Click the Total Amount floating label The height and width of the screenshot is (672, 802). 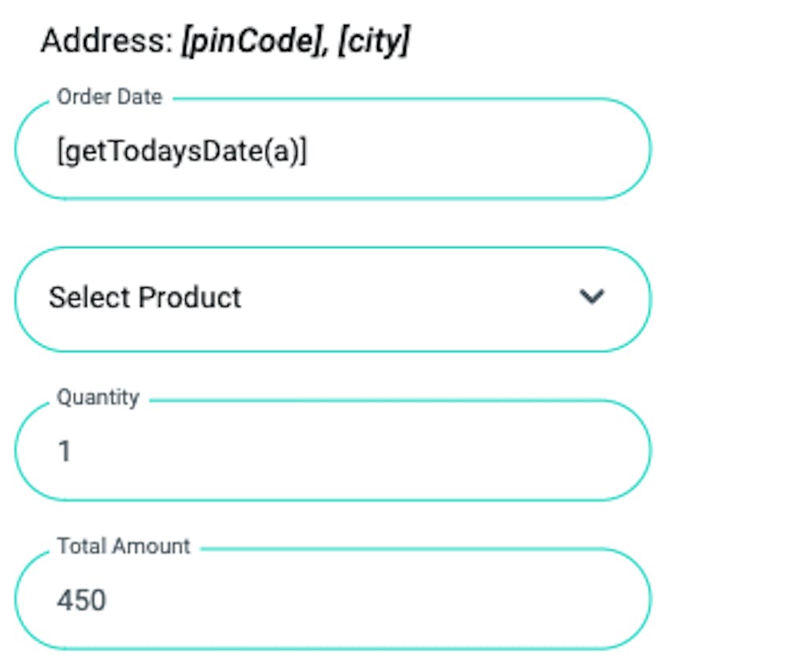pyautogui.click(x=124, y=547)
